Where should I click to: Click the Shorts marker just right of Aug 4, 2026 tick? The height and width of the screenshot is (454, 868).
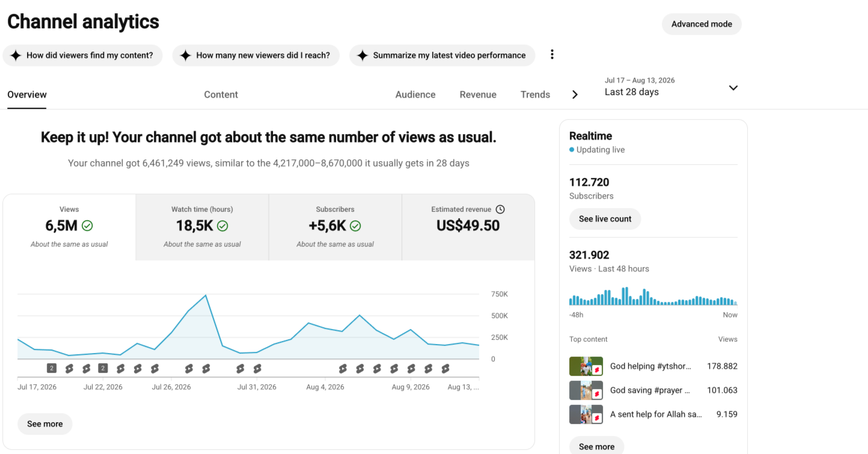pyautogui.click(x=343, y=369)
